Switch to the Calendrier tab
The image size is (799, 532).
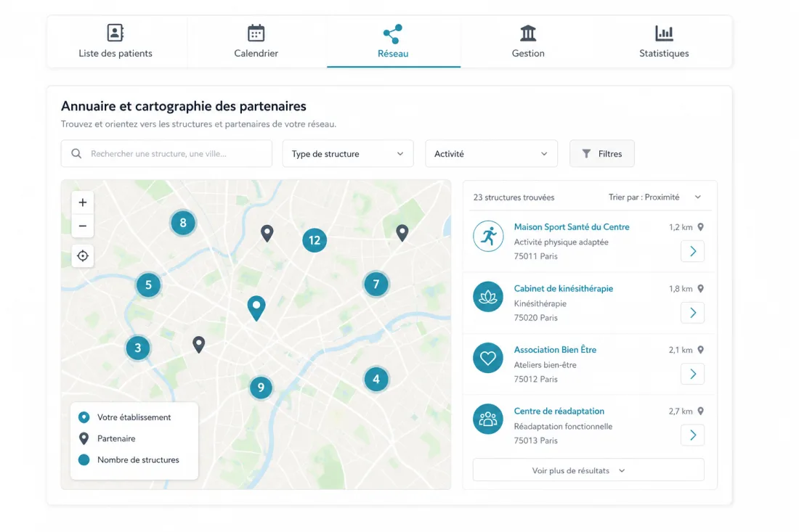click(256, 41)
